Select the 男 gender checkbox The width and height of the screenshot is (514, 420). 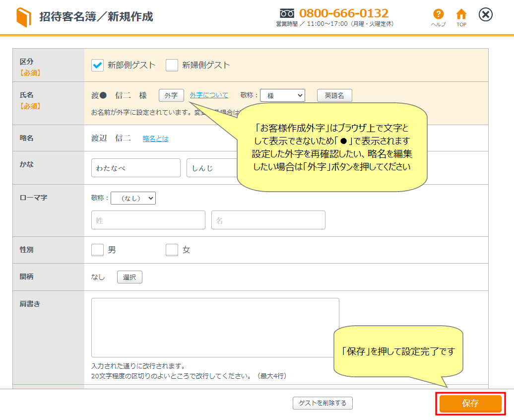[x=98, y=250]
